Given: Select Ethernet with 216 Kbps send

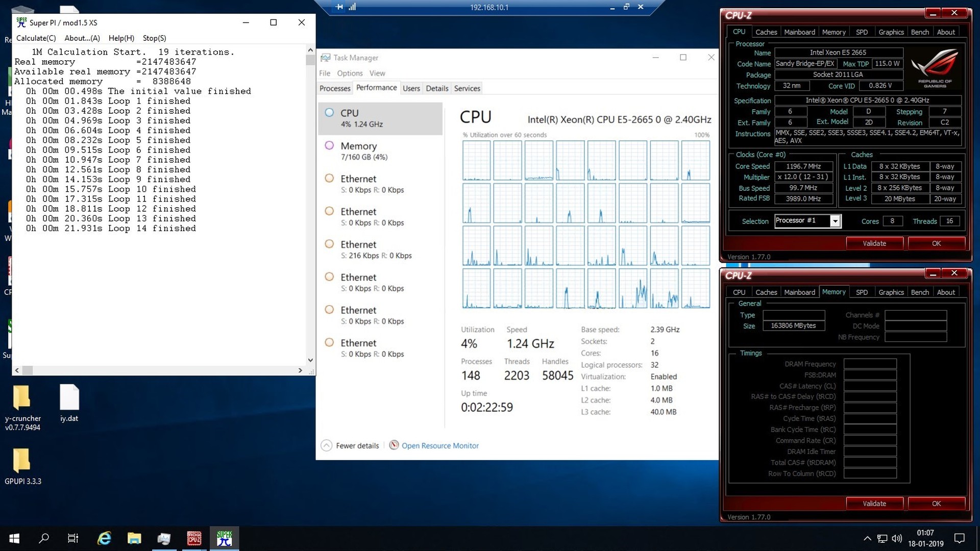Looking at the screenshot, I should [x=380, y=249].
